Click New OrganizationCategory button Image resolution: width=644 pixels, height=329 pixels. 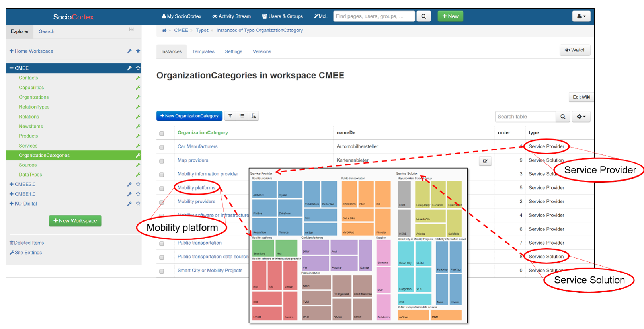189,116
